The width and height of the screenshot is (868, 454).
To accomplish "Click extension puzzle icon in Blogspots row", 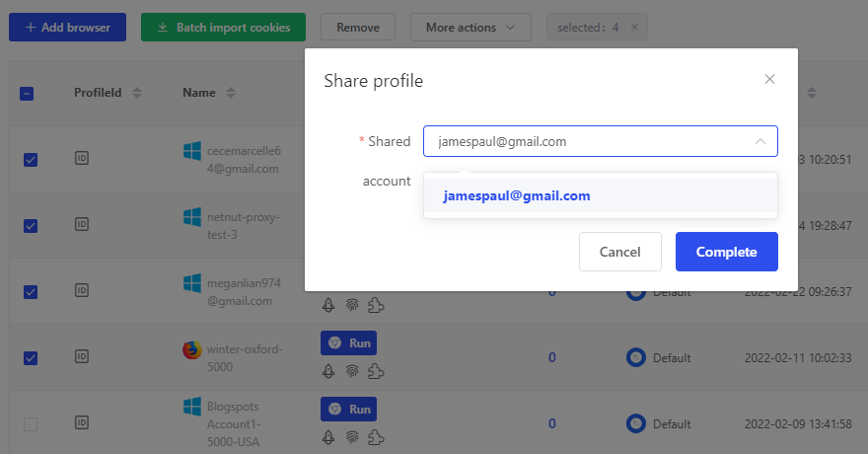I will point(375,437).
